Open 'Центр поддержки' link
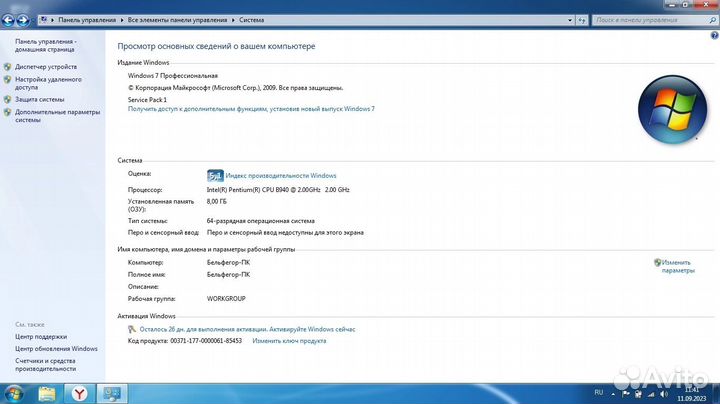The height and width of the screenshot is (404, 720). coord(41,337)
